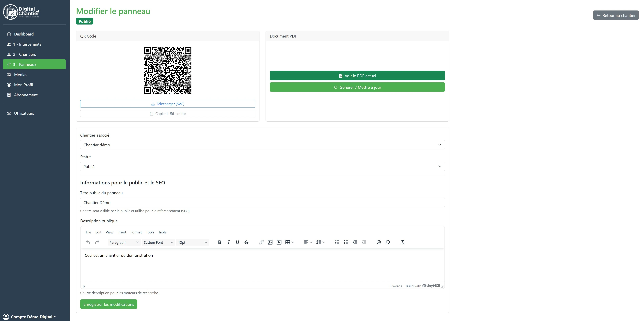Viewport: 644px width, 321px height.
Task: Toggle italic formatting in editor
Action: tap(228, 242)
